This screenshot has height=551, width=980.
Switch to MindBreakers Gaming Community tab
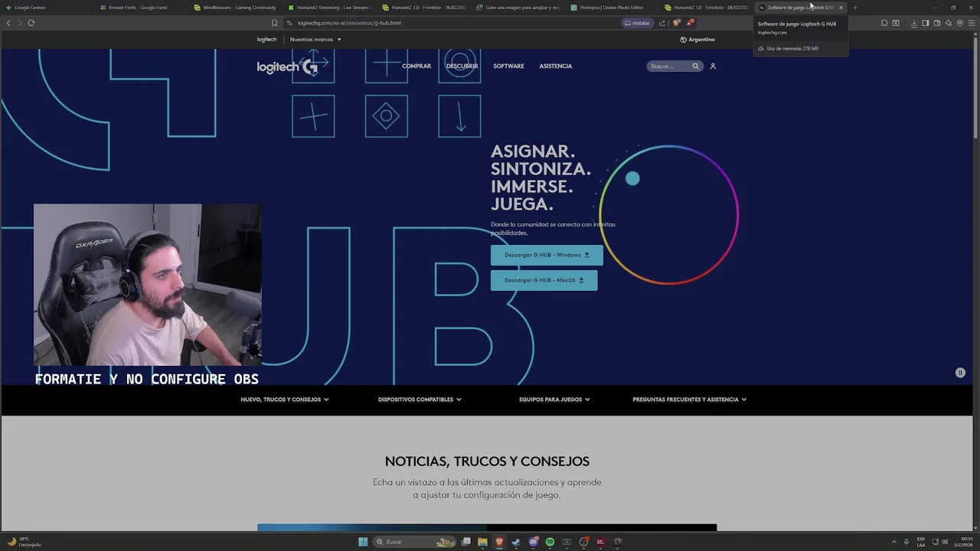tap(235, 8)
